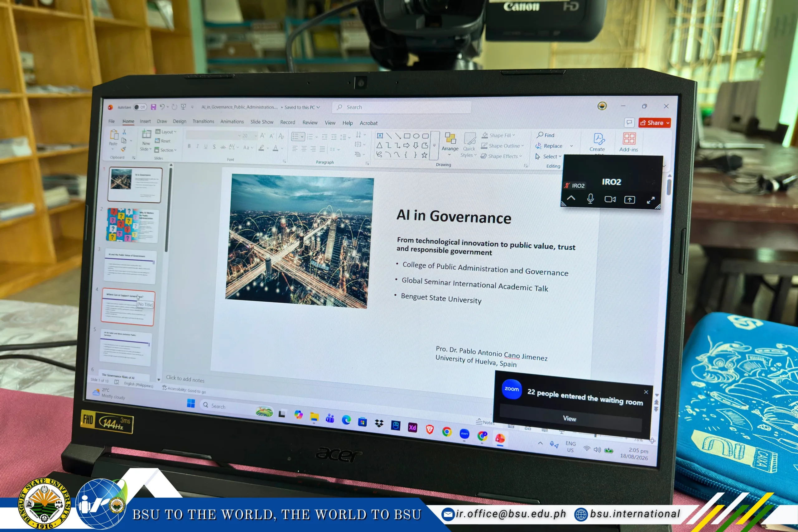Open the Select dropdown in Editing

coord(549,156)
